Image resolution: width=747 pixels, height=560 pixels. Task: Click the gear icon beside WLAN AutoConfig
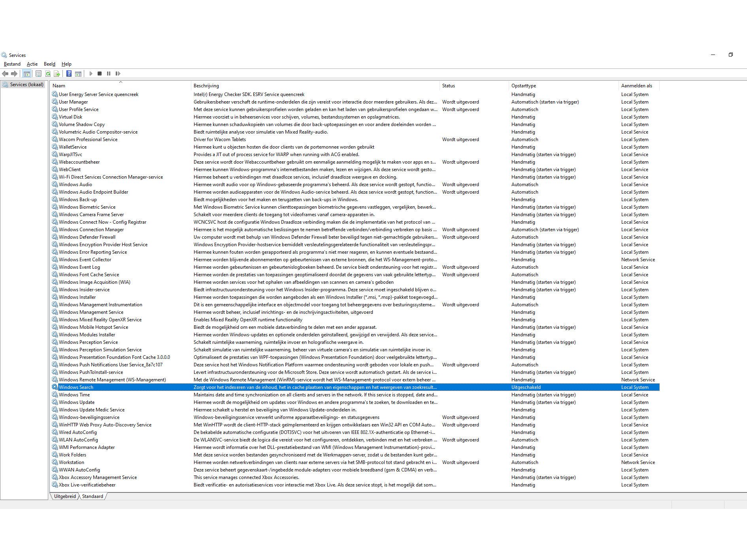[55, 440]
